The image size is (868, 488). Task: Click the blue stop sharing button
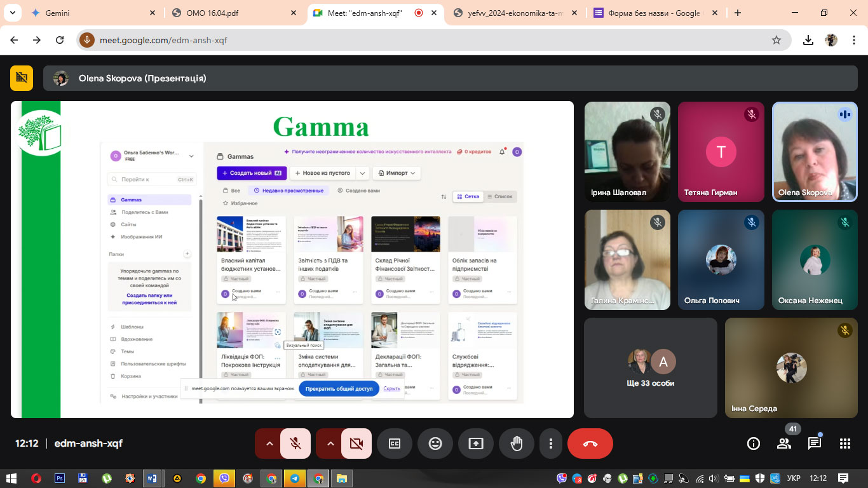click(x=338, y=388)
